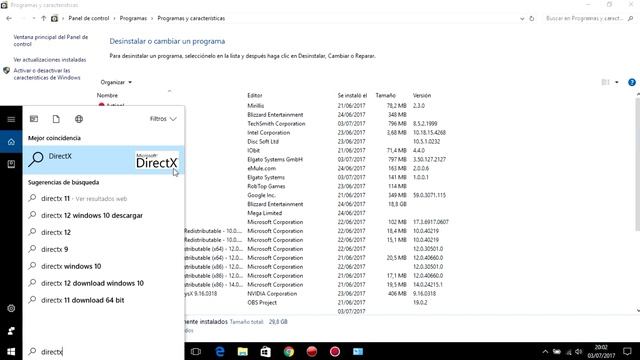640x360 pixels.
Task: Open the Start menu hamburger button
Action: [11, 119]
